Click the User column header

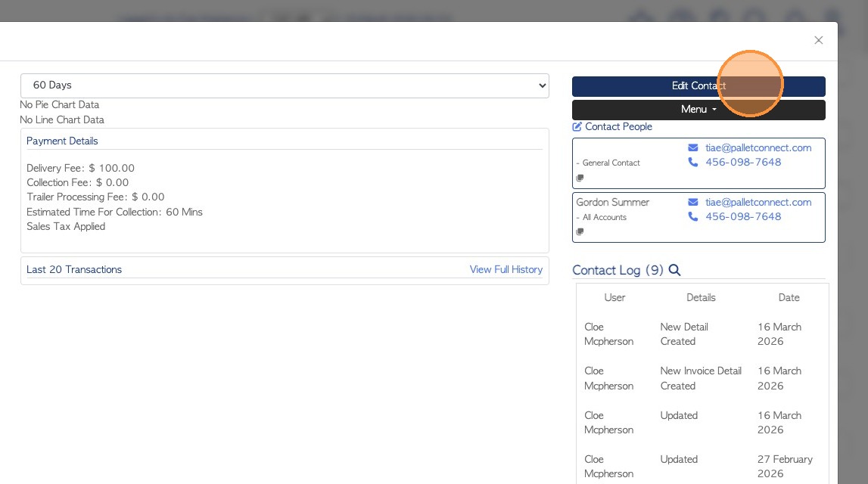click(x=614, y=298)
